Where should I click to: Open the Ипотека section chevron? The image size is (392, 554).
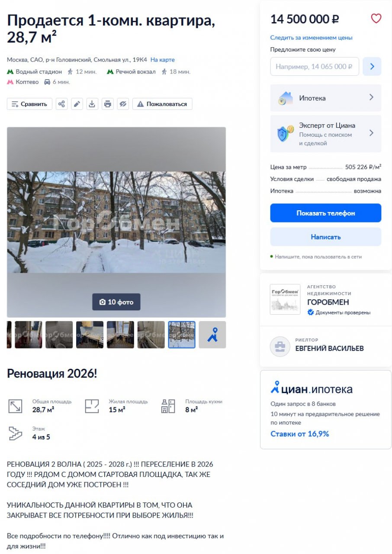click(371, 98)
